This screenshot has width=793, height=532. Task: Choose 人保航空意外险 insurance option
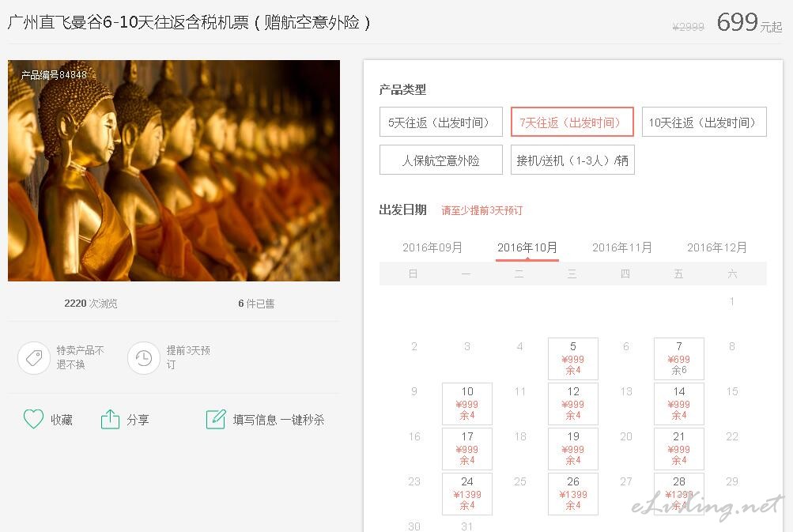click(x=441, y=160)
